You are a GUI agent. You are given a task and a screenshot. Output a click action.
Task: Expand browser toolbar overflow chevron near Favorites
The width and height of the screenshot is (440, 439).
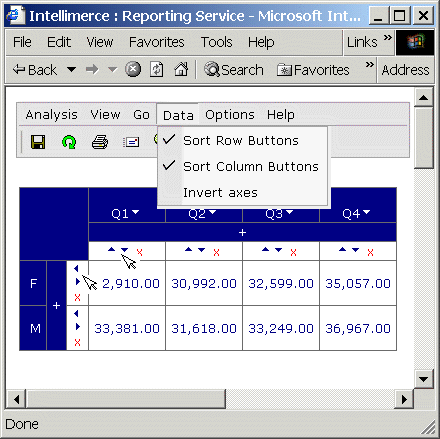tap(369, 65)
